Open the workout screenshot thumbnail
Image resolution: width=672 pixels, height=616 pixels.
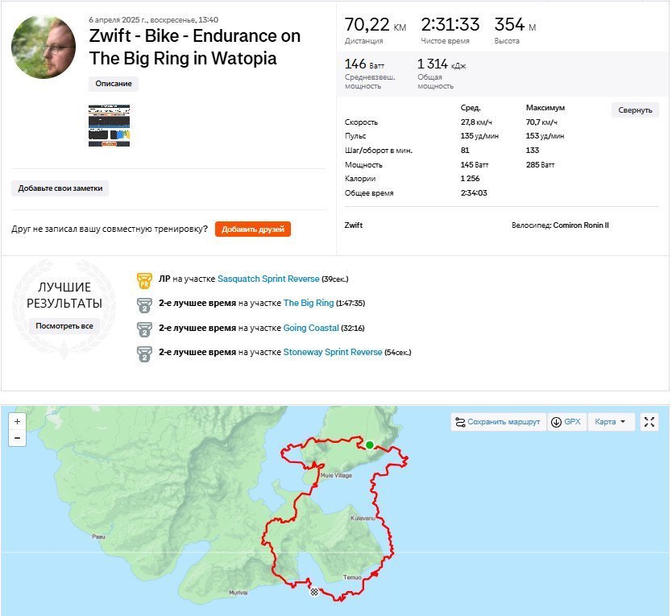(110, 126)
